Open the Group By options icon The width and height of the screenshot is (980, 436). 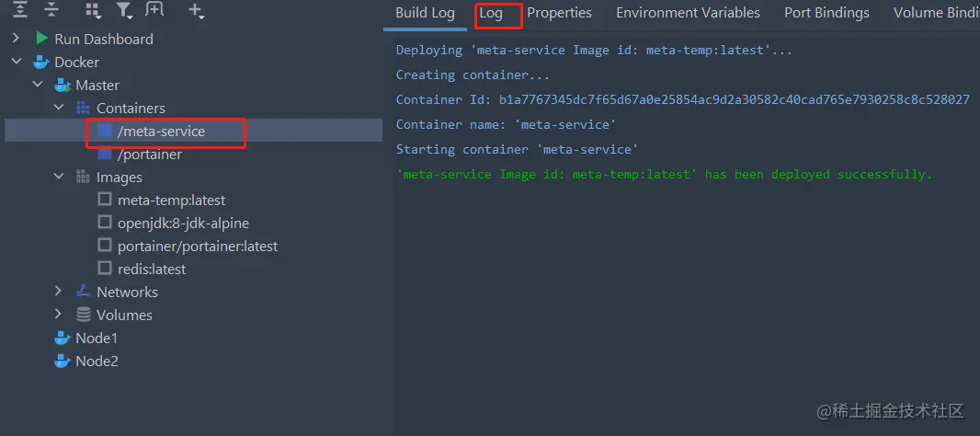pyautogui.click(x=92, y=9)
